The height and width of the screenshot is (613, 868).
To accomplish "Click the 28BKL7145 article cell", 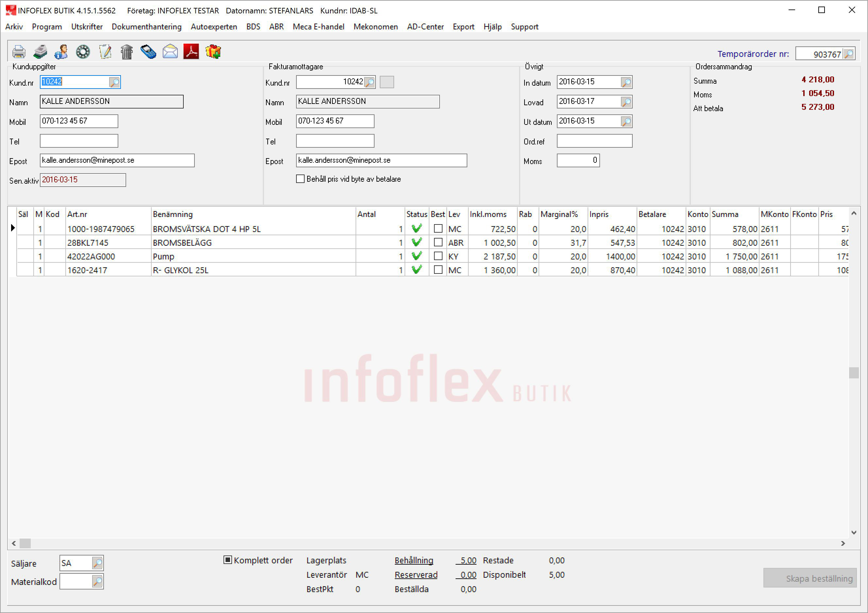I will point(108,243).
